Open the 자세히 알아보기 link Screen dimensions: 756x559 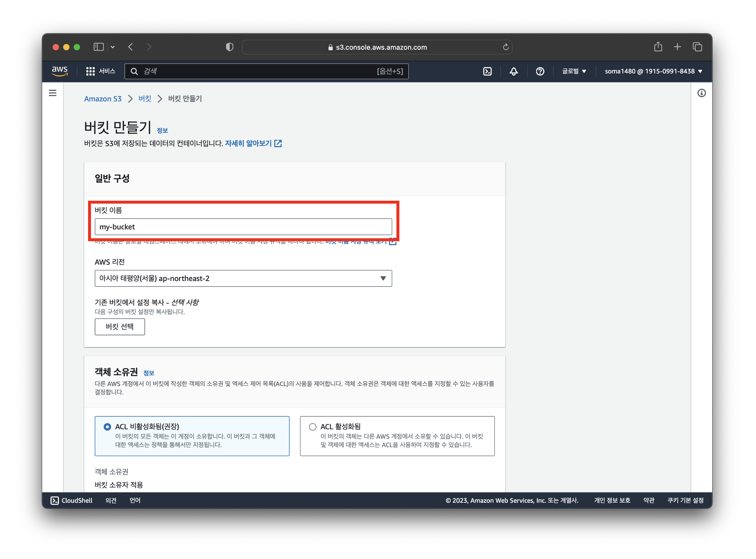[x=248, y=144]
